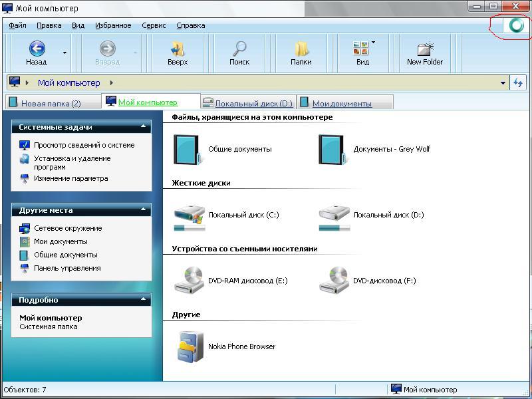Open Панель управления link in sidebar
The image size is (532, 399).
coord(67,268)
